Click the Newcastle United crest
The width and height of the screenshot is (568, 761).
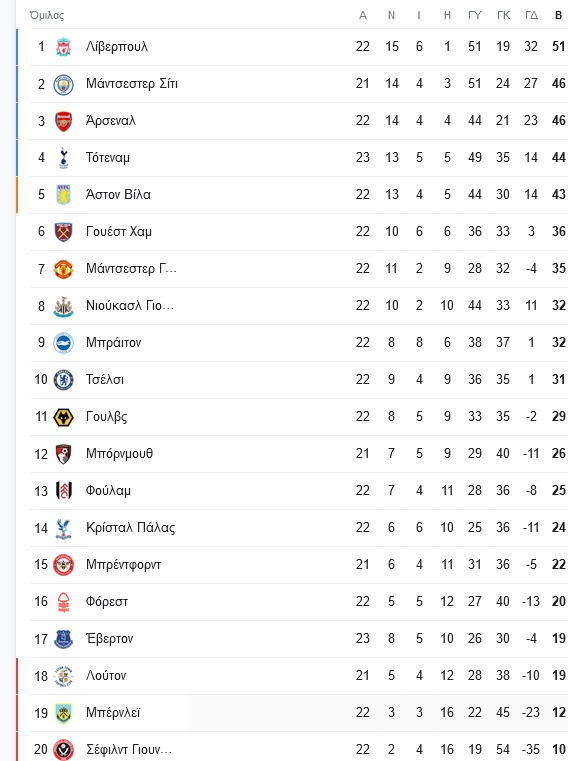pos(63,306)
